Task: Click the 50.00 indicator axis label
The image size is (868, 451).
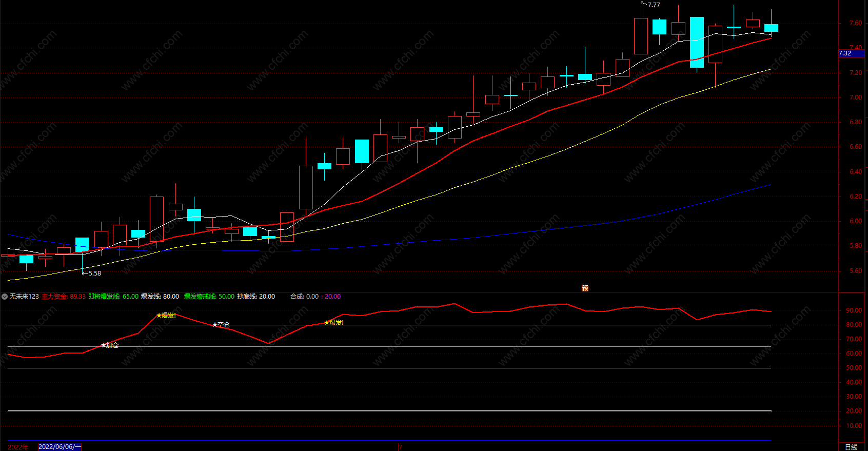Action: click(854, 368)
